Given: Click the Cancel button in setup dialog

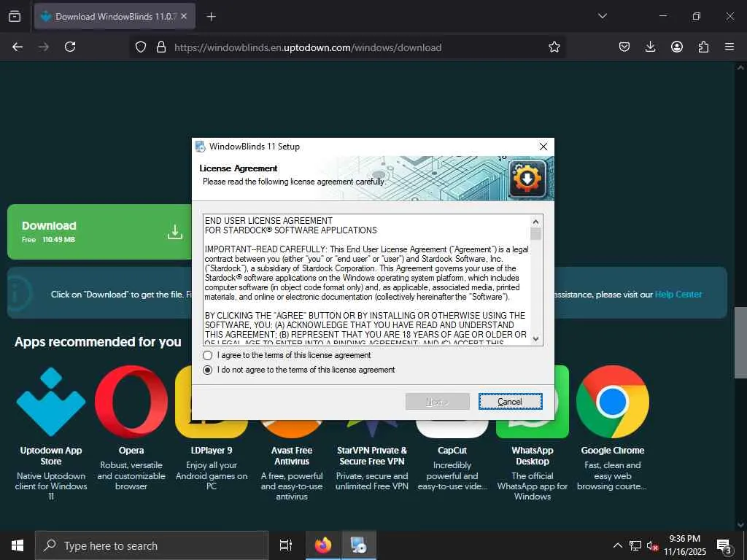Looking at the screenshot, I should [510, 402].
